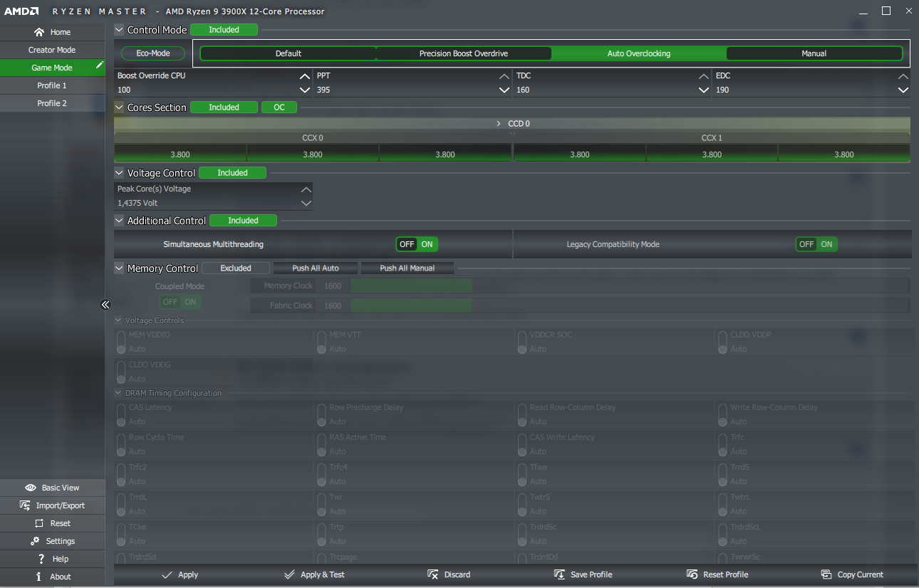
Task: Toggle Simultaneous Multithreading switch
Action: point(417,244)
